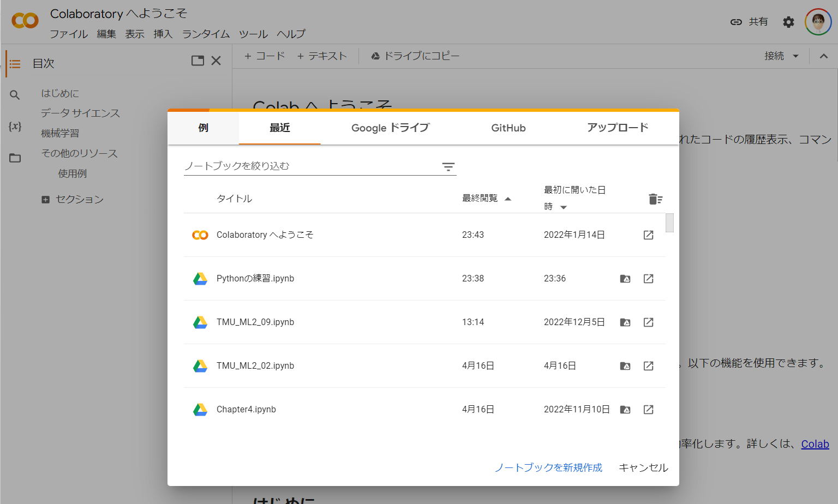The width and height of the screenshot is (838, 504).
Task: Open the ツール menu
Action: (254, 34)
